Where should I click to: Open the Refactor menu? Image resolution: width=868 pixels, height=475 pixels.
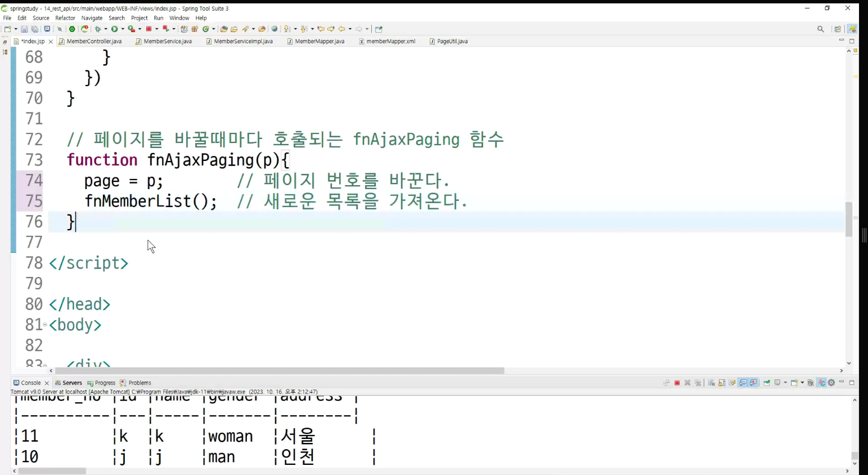pos(65,18)
